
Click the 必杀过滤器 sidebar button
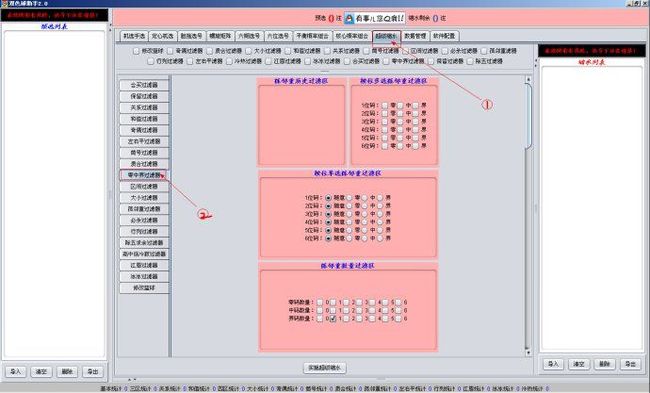pyautogui.click(x=144, y=220)
